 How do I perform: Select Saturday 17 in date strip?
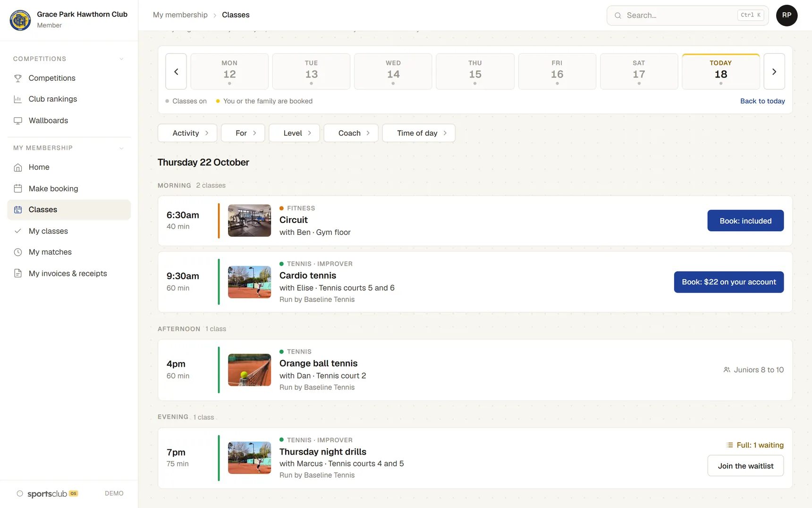pos(639,72)
